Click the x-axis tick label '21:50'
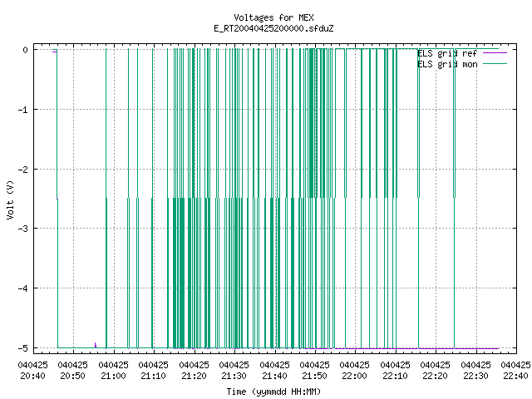Screen dimensions: 532x399 314,376
